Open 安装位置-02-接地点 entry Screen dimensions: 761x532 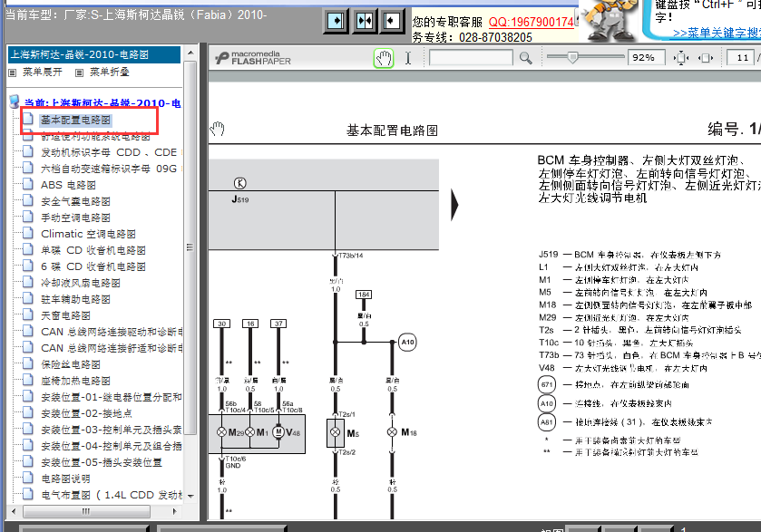pyautogui.click(x=86, y=413)
